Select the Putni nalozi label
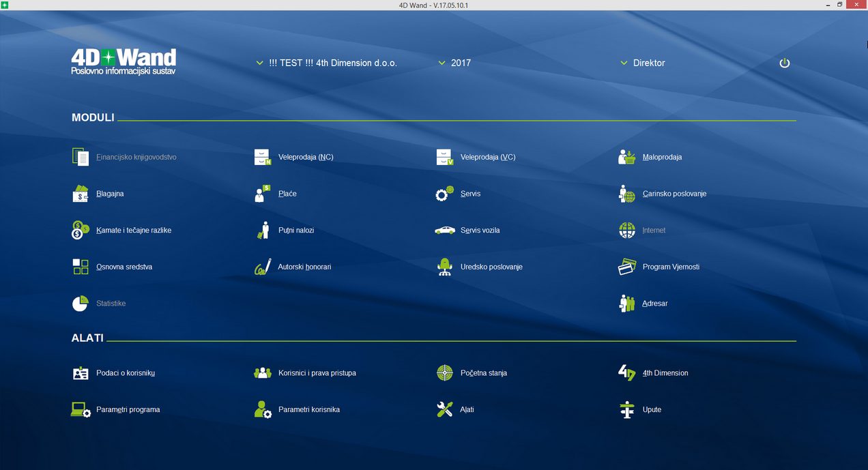 coord(296,231)
